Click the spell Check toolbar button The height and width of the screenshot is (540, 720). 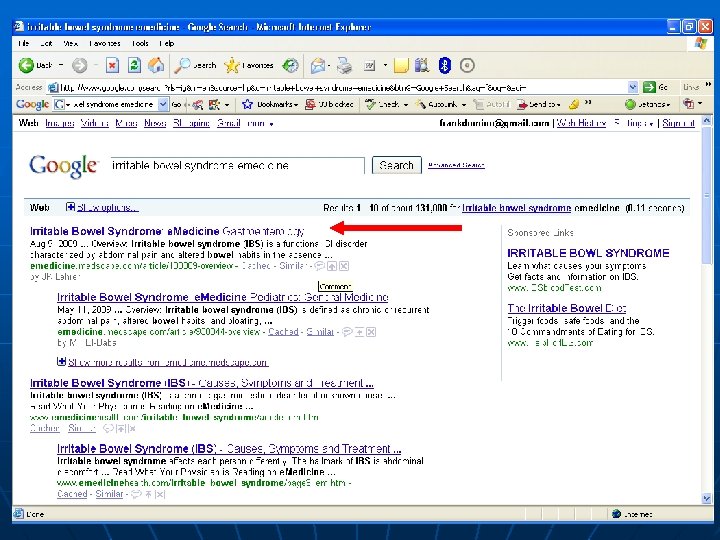point(382,105)
